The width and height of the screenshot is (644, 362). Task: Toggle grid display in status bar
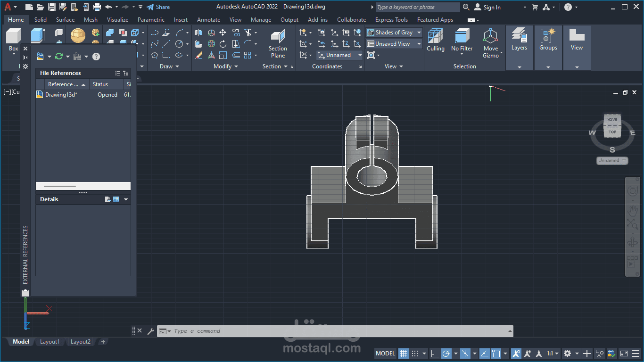tap(404, 354)
